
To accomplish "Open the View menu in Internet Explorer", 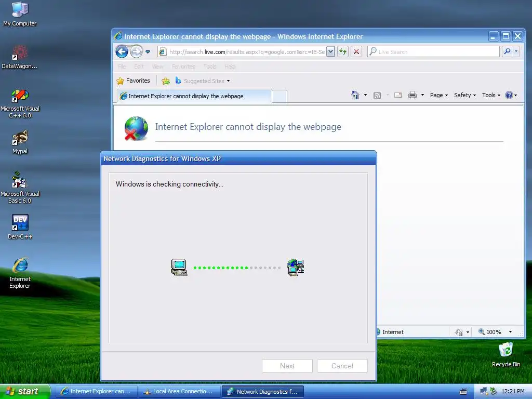I will tap(157, 66).
